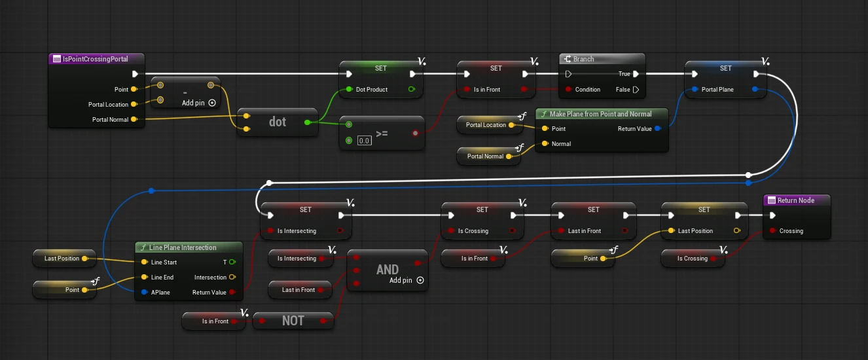Click exec output pin of IsPointCrossingPortal node
The width and height of the screenshot is (868, 360).
pyautogui.click(x=136, y=74)
